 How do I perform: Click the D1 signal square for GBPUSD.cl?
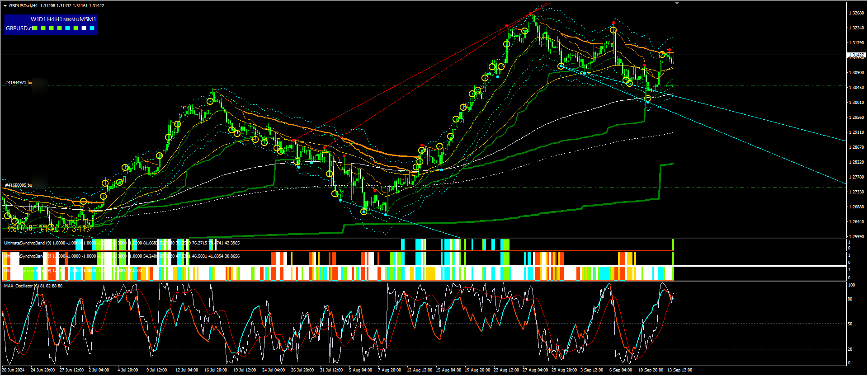43,28
